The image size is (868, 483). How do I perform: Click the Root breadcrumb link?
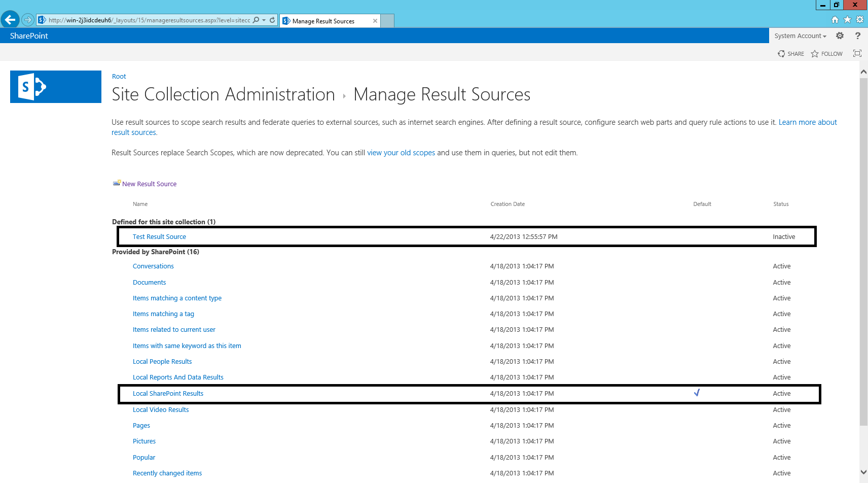pyautogui.click(x=119, y=76)
